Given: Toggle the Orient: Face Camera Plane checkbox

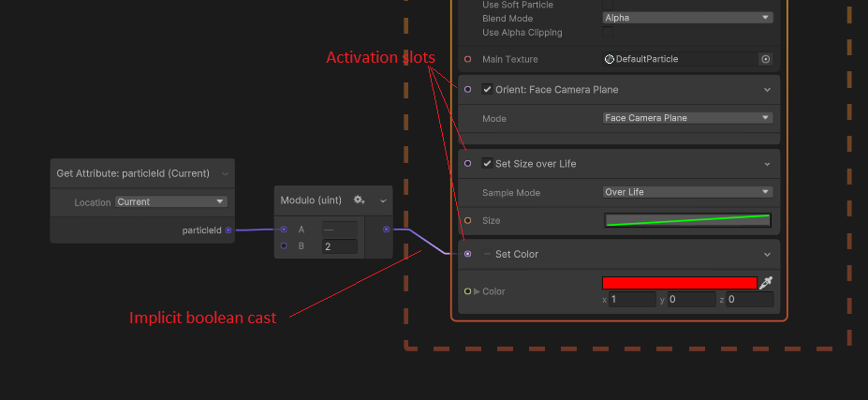Looking at the screenshot, I should click(x=487, y=89).
